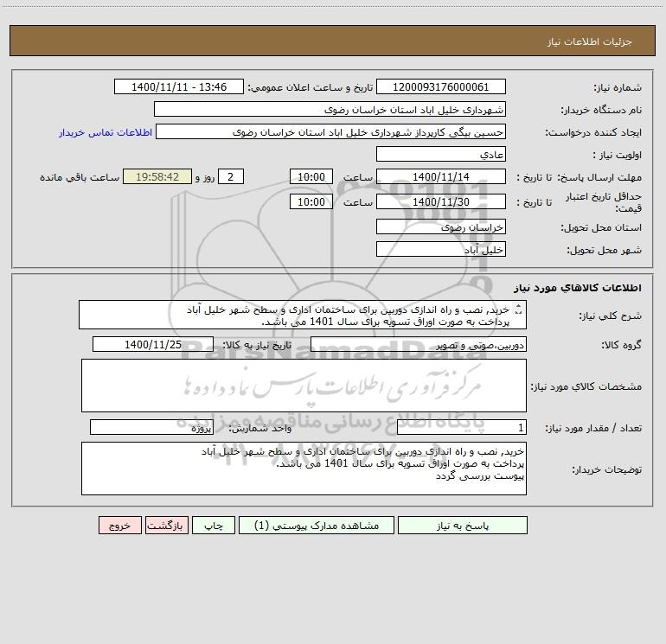
Task: Click the حداقل تاریخ اعتبار قیمت label
Action: (x=604, y=202)
